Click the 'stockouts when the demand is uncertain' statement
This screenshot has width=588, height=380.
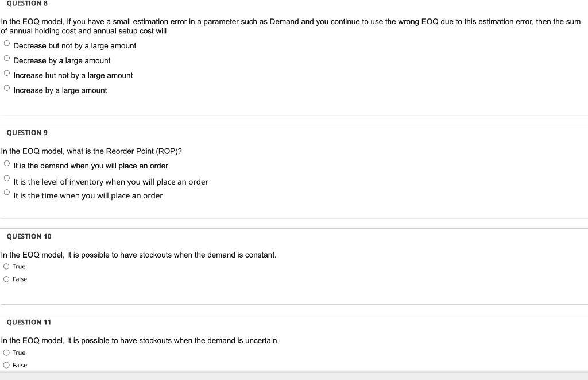[140, 341]
